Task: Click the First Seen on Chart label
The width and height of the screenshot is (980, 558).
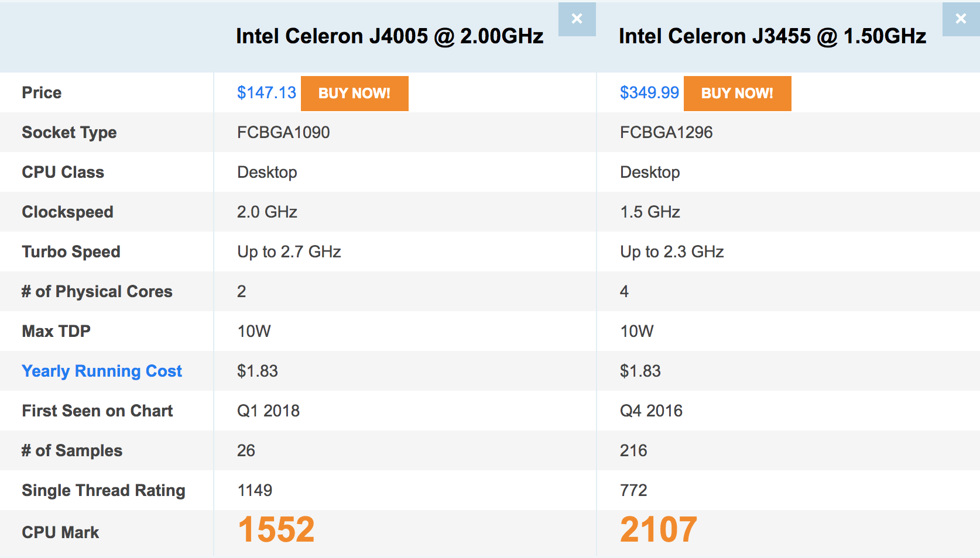Action: [x=97, y=411]
